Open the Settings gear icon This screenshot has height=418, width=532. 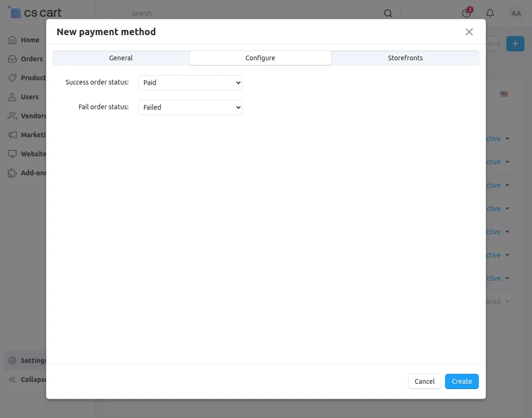(x=12, y=361)
